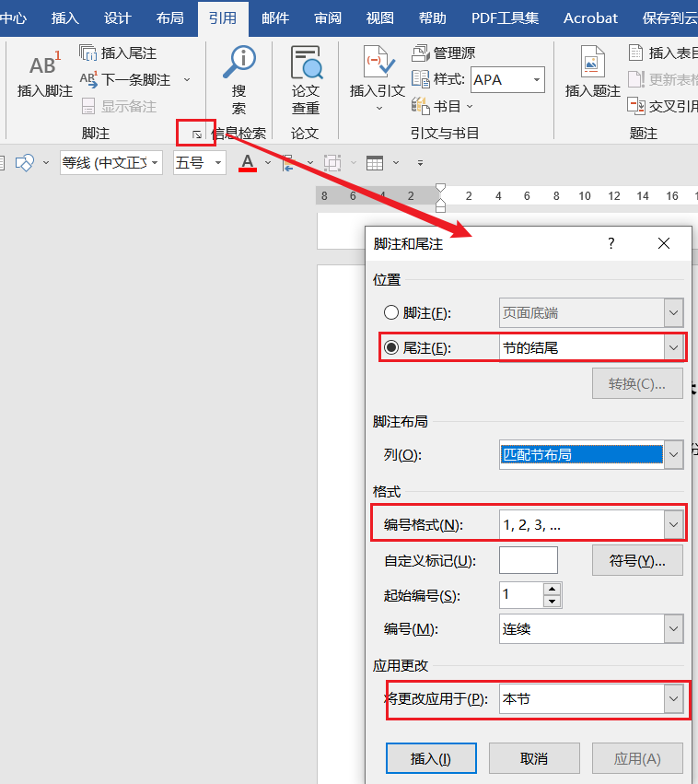
Task: Click the red font color button
Action: (247, 163)
